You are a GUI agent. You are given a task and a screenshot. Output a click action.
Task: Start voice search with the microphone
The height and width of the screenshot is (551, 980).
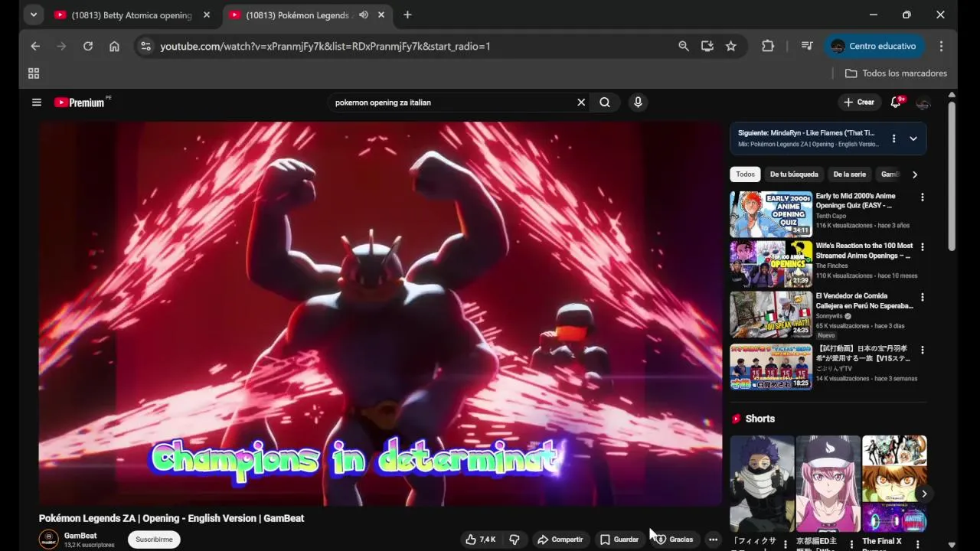point(638,102)
